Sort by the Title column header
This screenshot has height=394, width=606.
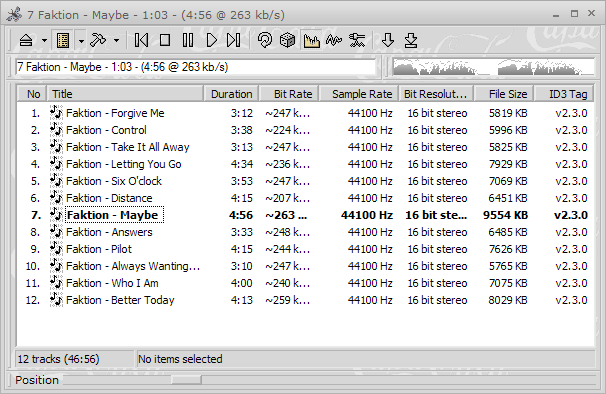tap(126, 94)
